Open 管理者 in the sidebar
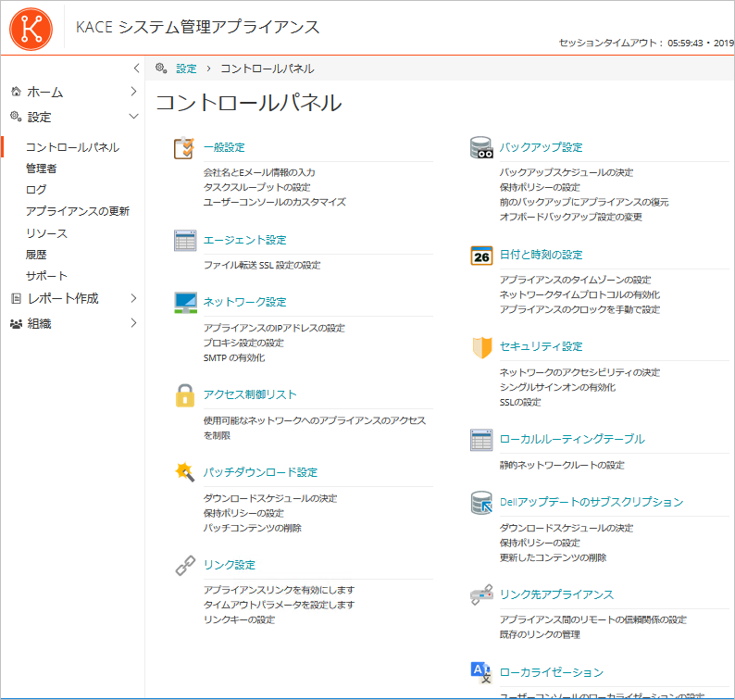Viewport: 735px width, 700px height. tap(42, 169)
